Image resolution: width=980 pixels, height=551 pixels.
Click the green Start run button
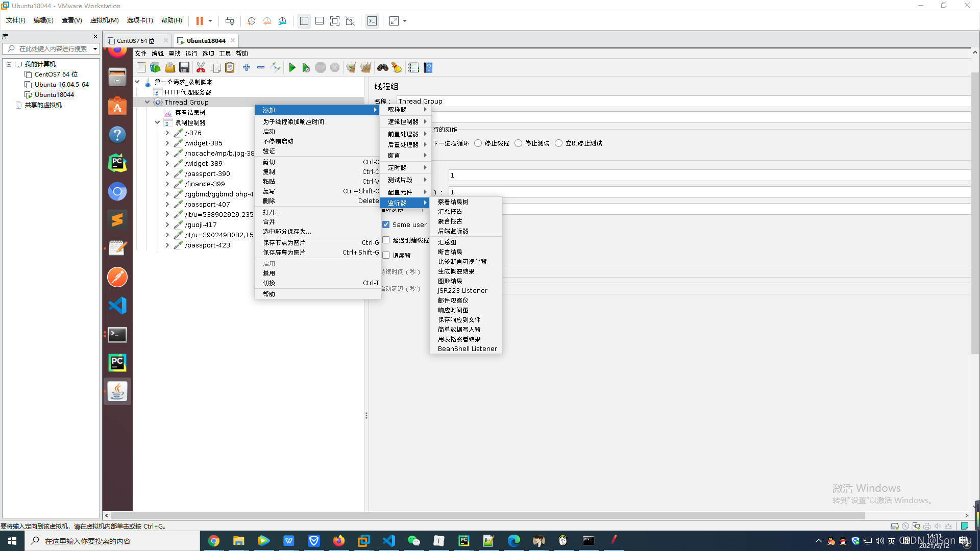click(292, 67)
